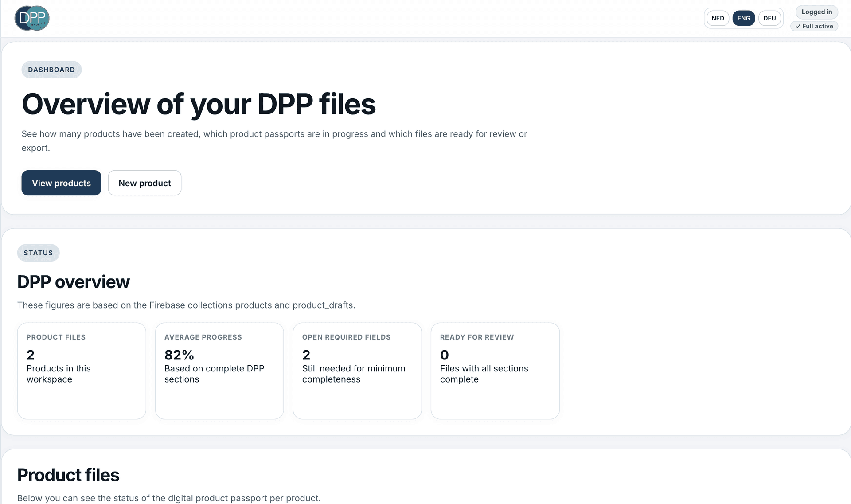Image resolution: width=851 pixels, height=504 pixels.
Task: Open the Open Required Fields card
Action: coord(357,371)
